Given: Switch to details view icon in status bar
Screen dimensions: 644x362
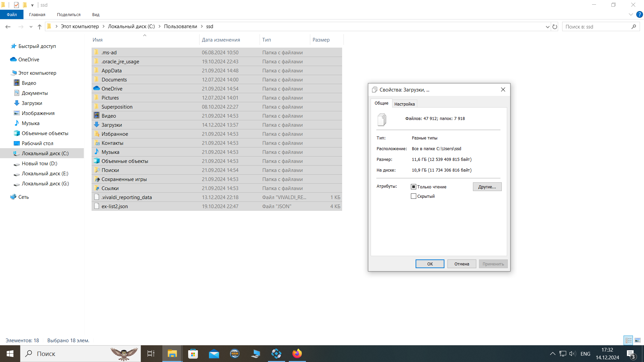Looking at the screenshot, I should 628,340.
